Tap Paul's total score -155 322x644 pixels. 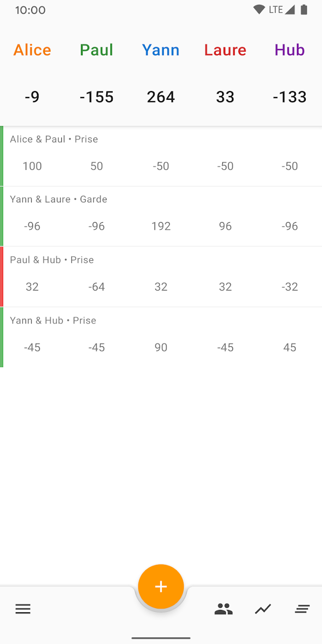(97, 97)
